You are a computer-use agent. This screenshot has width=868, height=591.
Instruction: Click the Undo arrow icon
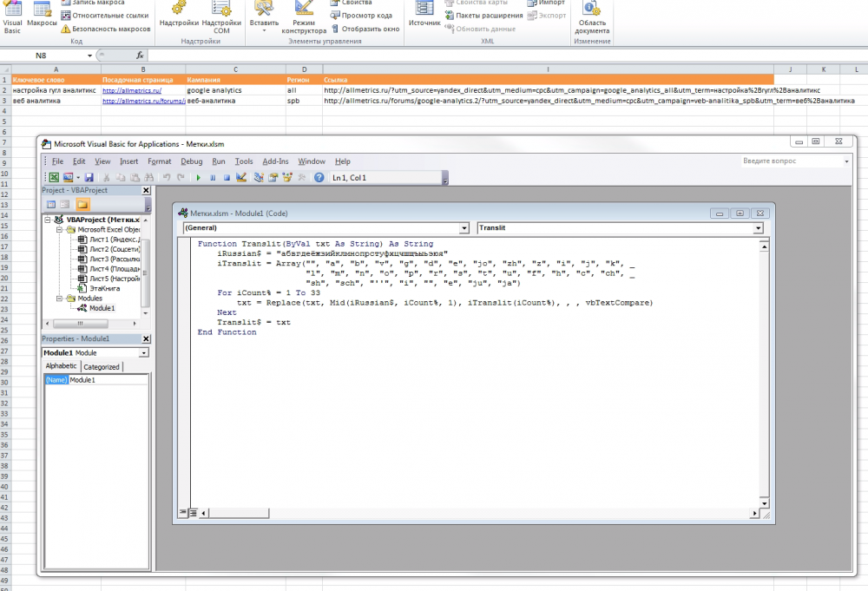166,178
